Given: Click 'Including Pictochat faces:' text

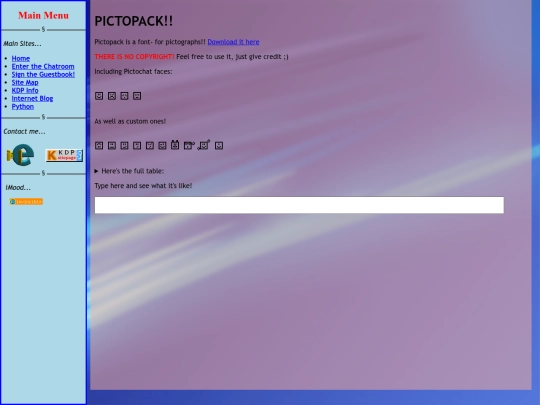Looking at the screenshot, I should (x=133, y=72).
